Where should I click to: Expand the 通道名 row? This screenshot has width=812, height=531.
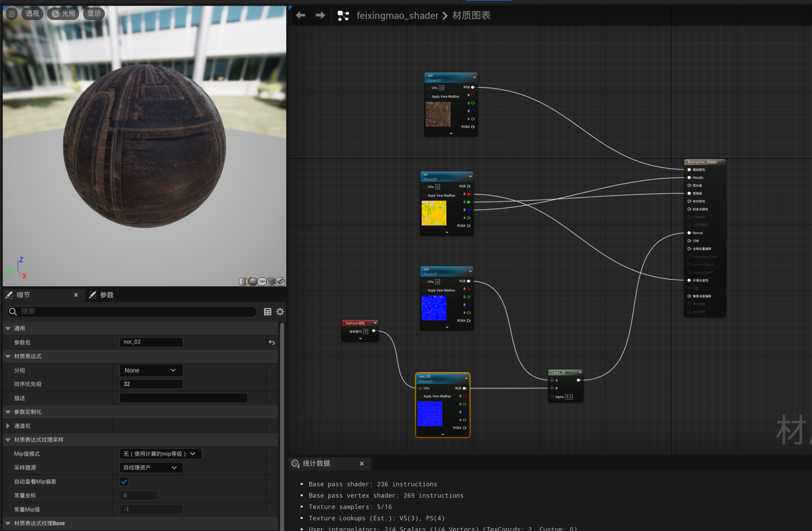click(x=8, y=426)
